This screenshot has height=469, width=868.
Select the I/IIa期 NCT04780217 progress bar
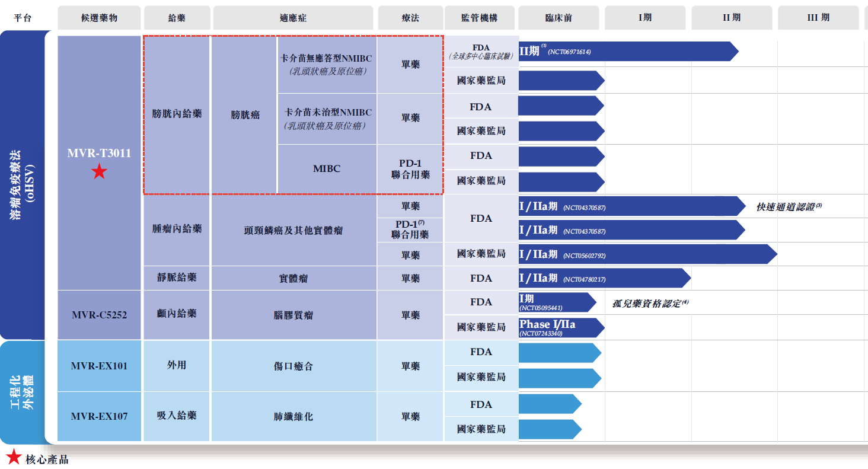(605, 278)
